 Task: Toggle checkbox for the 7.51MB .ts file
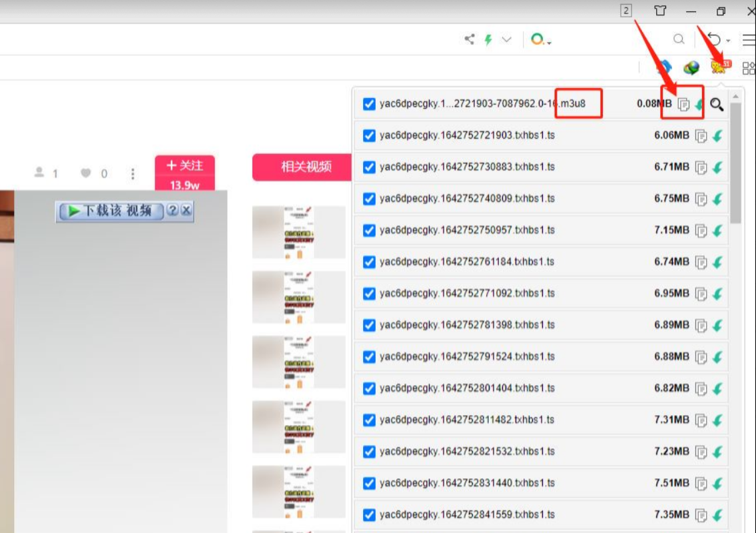click(369, 484)
